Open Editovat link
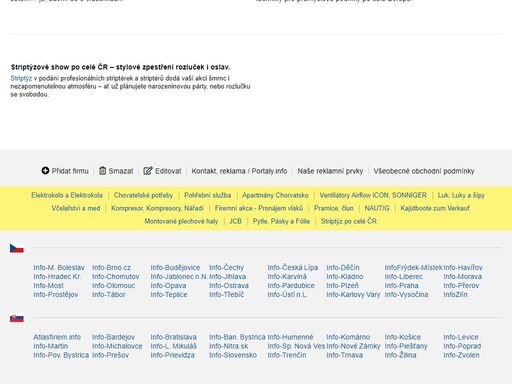The width and height of the screenshot is (512, 384). 168,171
